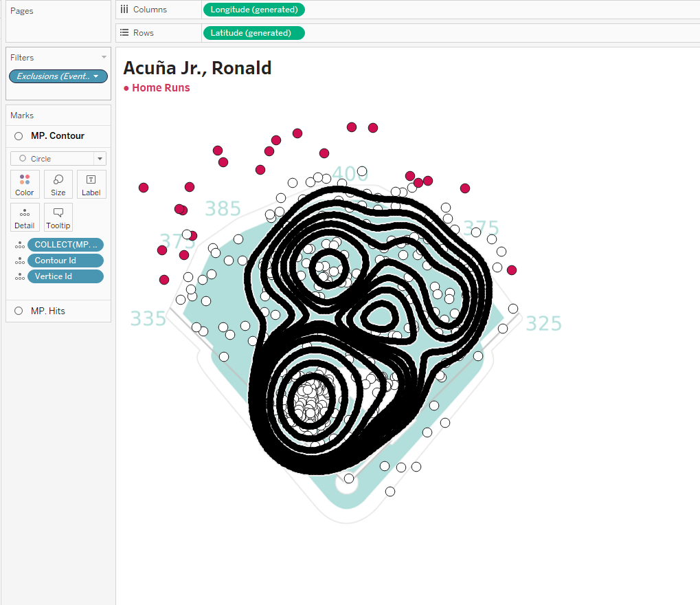
Task: Click the detail icon beside Vertice Id
Action: point(19,276)
